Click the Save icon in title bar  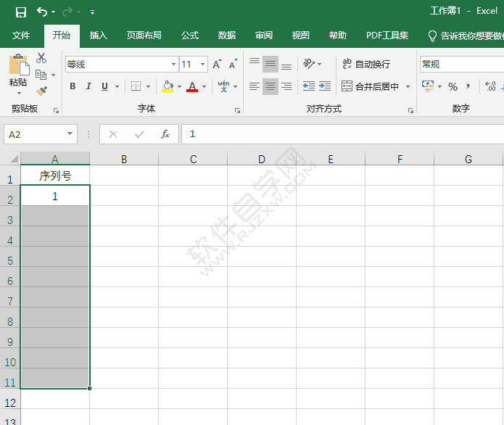[21, 12]
